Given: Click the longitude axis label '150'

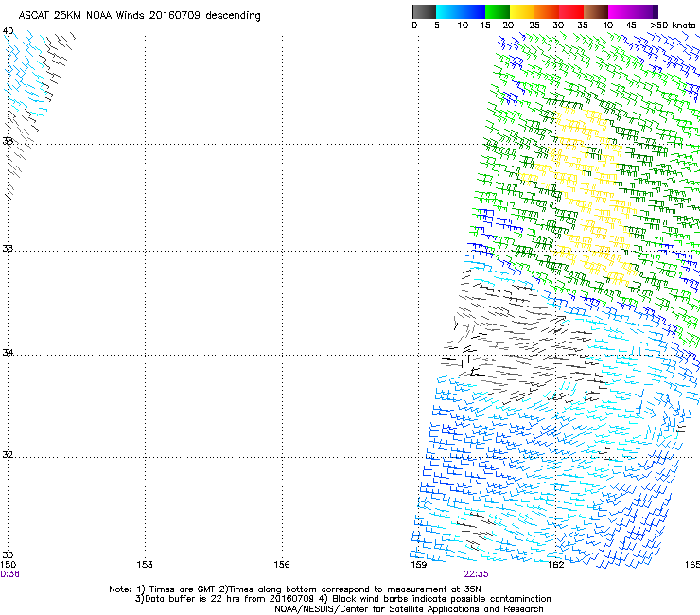Looking at the screenshot, I should pyautogui.click(x=8, y=565).
